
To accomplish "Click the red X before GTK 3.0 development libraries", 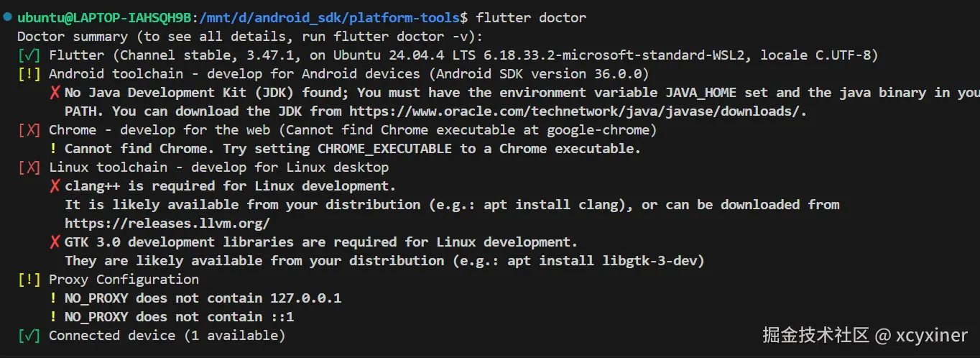I will (x=55, y=242).
